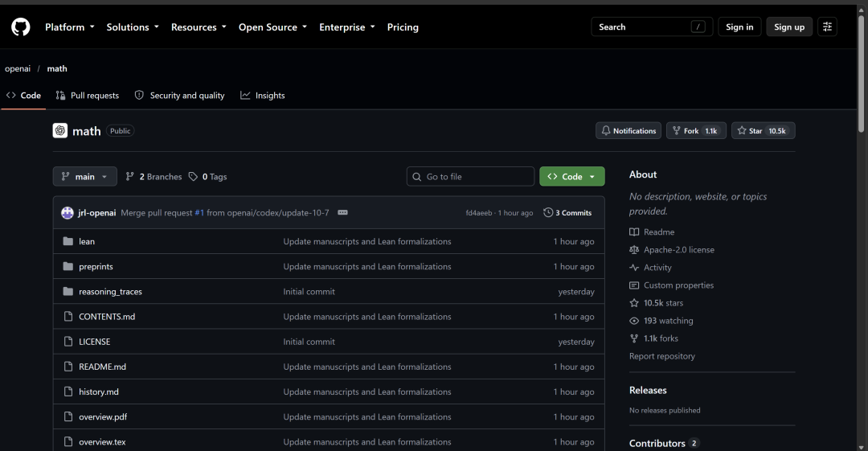Click the openai owner breadcrumb link
868x451 pixels.
coord(18,68)
